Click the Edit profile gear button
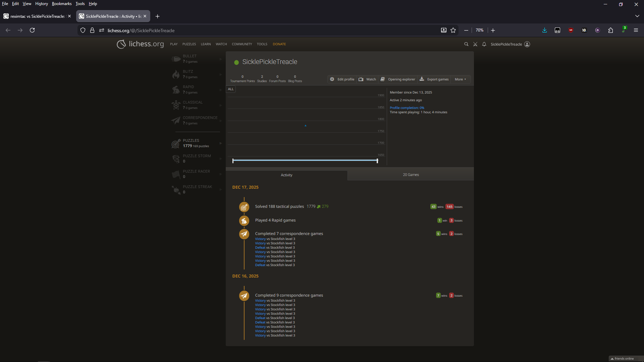This screenshot has height=362, width=644. 342,79
